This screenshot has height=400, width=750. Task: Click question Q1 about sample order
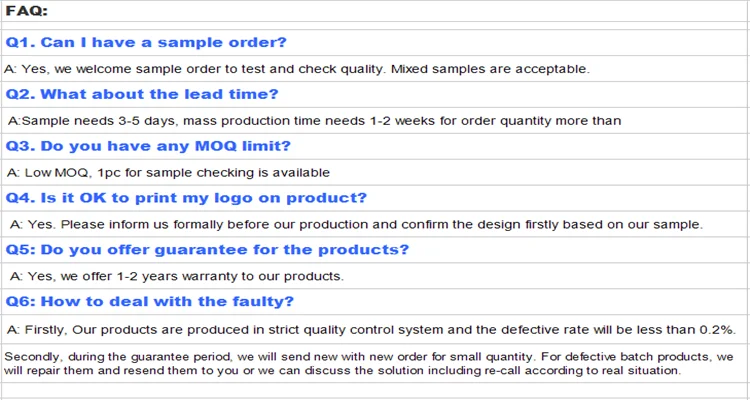coord(146,42)
